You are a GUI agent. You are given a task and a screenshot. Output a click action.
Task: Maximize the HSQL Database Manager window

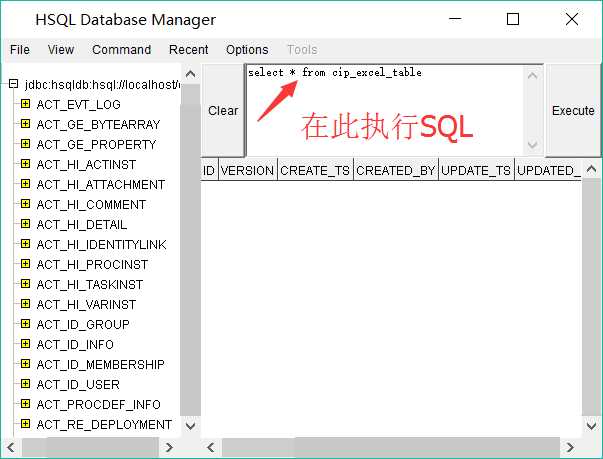pos(513,19)
